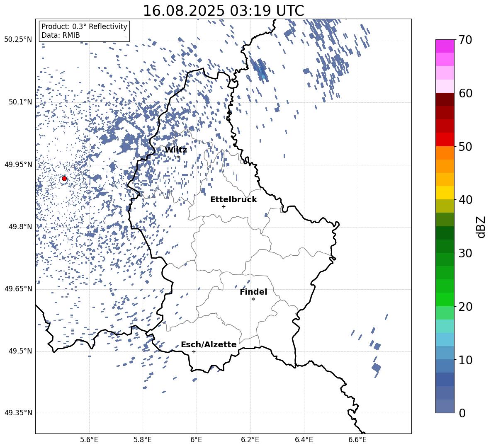Click the 5.6°E longitude label
Viewport: 491px width, 448px height.
(x=89, y=440)
